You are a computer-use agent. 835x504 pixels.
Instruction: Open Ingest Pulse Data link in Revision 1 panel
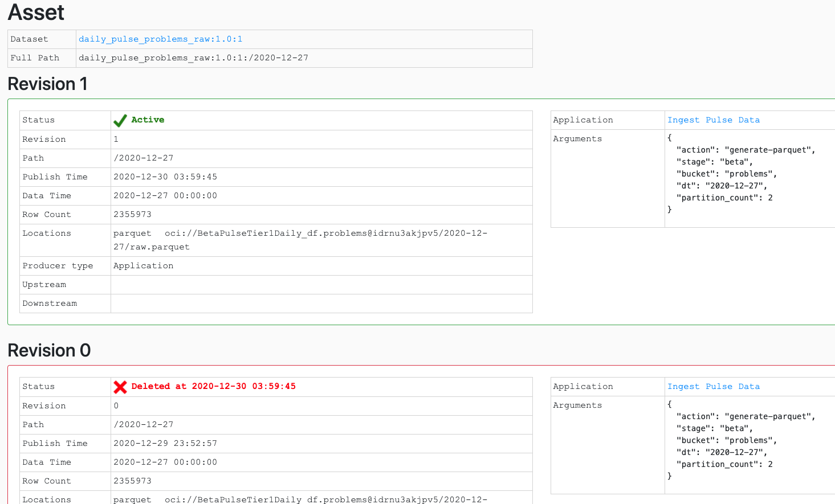[714, 120]
